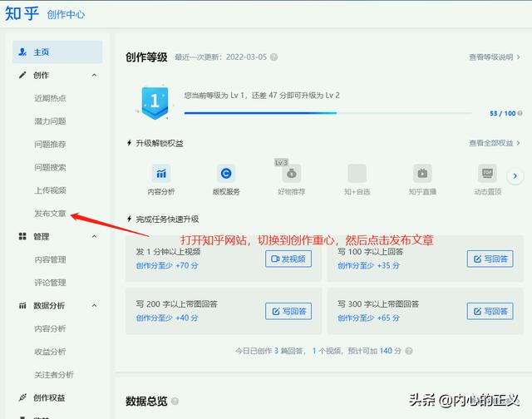Click the 数据分析 chart icon

point(22,306)
